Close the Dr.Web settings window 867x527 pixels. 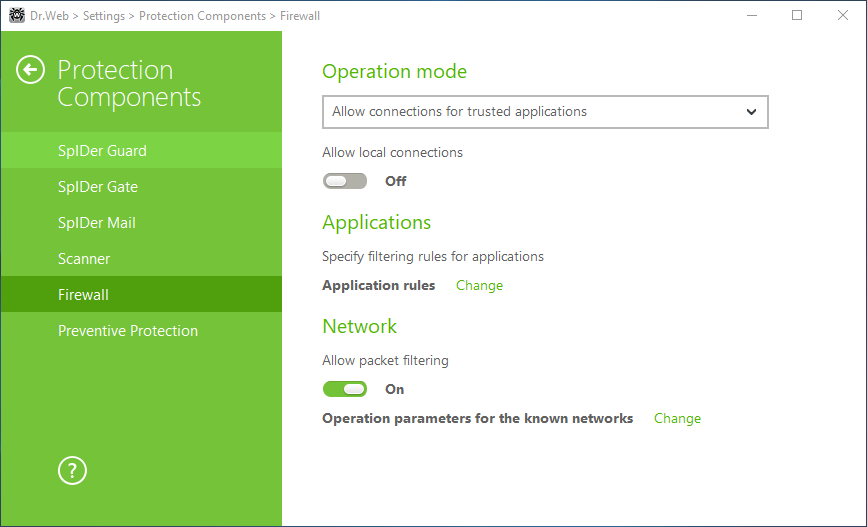tap(843, 15)
